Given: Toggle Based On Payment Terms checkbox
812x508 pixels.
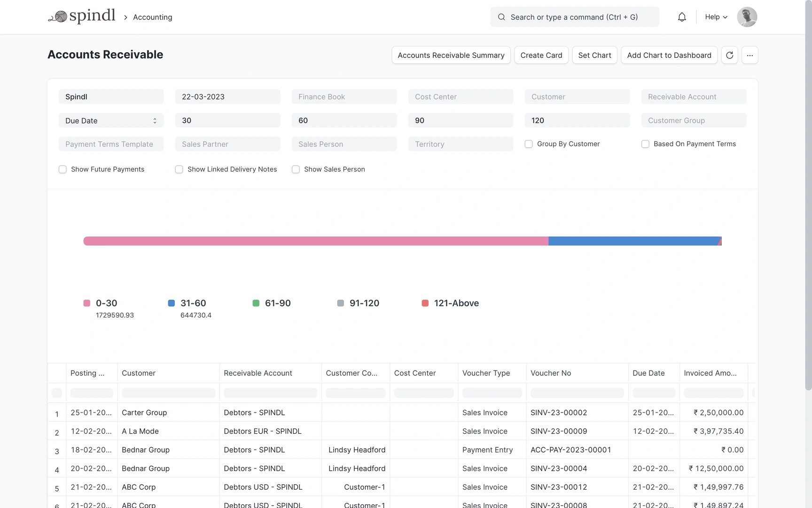Looking at the screenshot, I should click(x=645, y=144).
